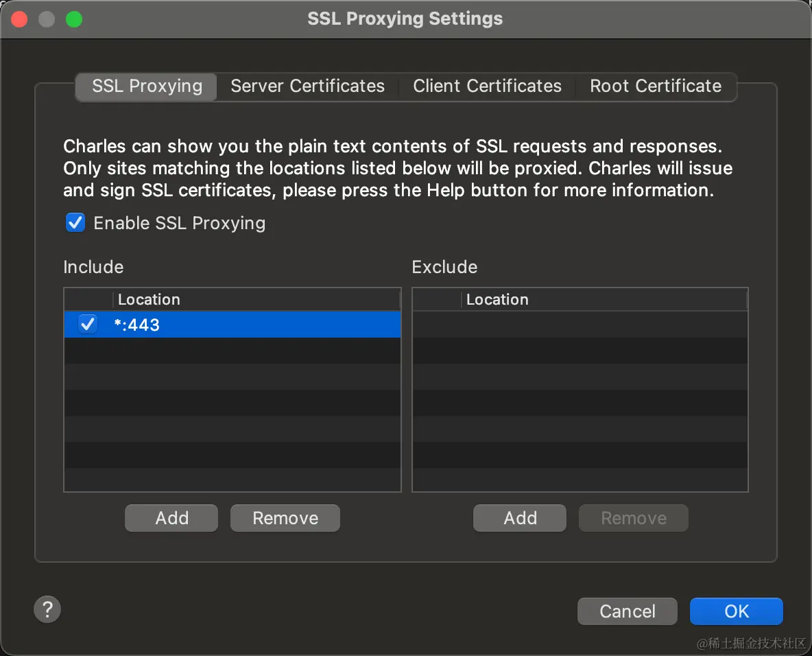Add a new Exclude location
The image size is (812, 656).
(x=520, y=518)
